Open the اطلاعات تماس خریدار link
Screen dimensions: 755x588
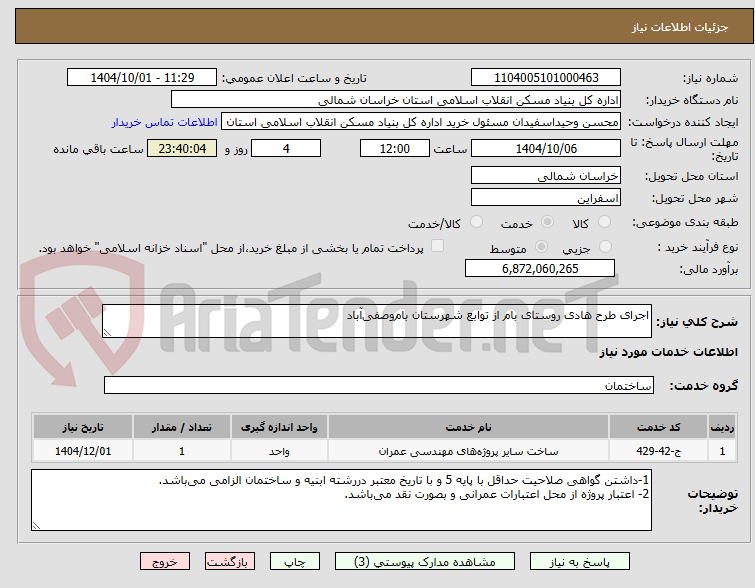(x=165, y=122)
